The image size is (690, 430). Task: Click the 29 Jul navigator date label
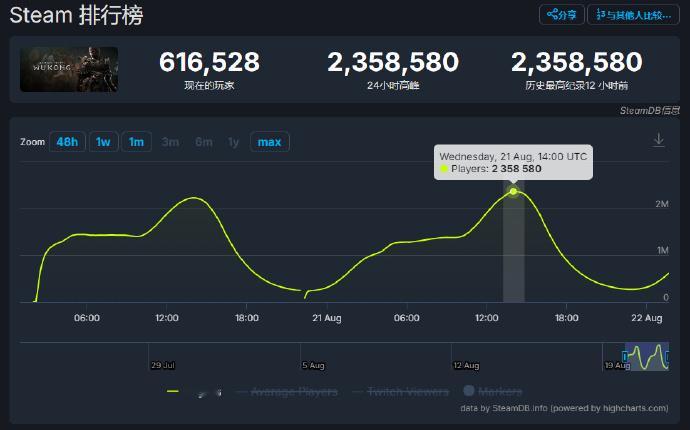point(163,365)
